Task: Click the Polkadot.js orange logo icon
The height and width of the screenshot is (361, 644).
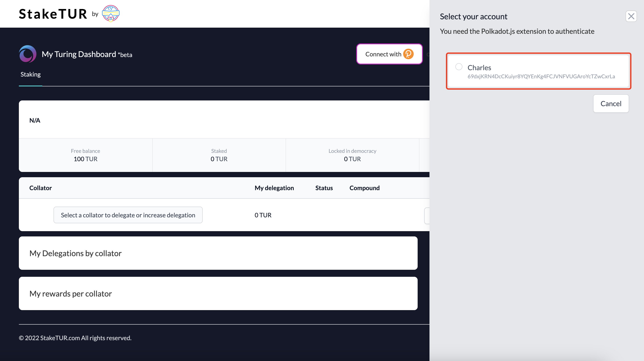Action: (x=408, y=54)
